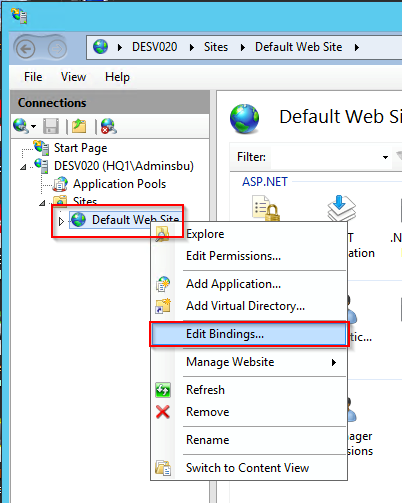The image size is (402, 503).
Task: Click the Add Application icon in context menu
Action: [163, 284]
